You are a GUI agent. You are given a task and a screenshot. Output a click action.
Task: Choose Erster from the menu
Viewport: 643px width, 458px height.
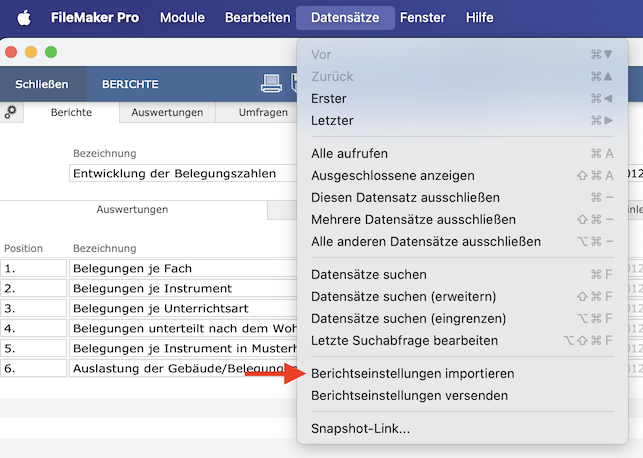click(x=462, y=98)
